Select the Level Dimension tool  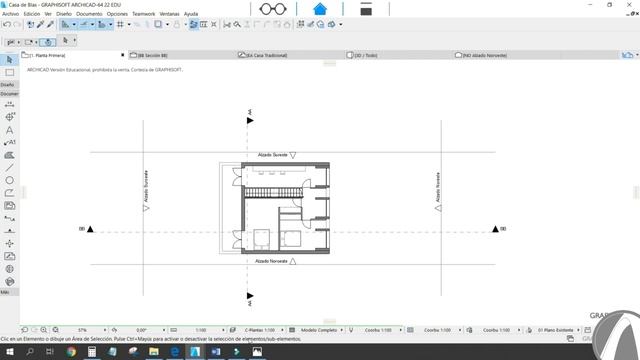tap(9, 117)
